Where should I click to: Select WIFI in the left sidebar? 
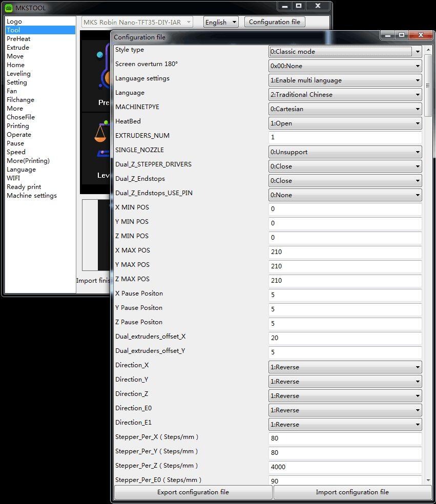[x=13, y=178]
